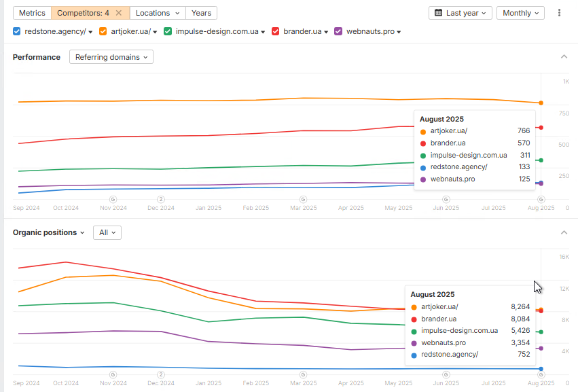578x392 pixels.
Task: Click the notes marker at Dec 2024 in Performance chart
Action: pos(161,199)
